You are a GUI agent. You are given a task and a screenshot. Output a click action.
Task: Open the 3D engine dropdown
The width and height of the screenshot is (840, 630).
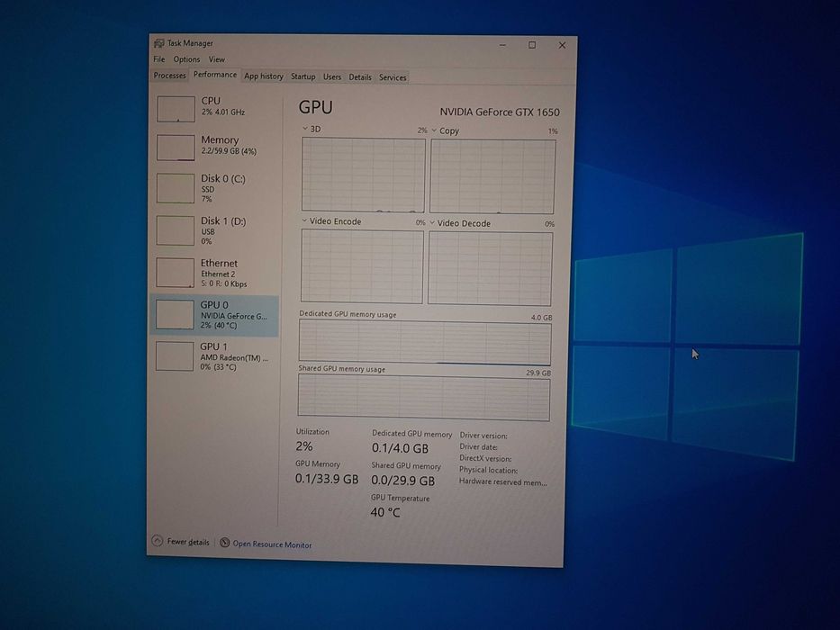305,129
